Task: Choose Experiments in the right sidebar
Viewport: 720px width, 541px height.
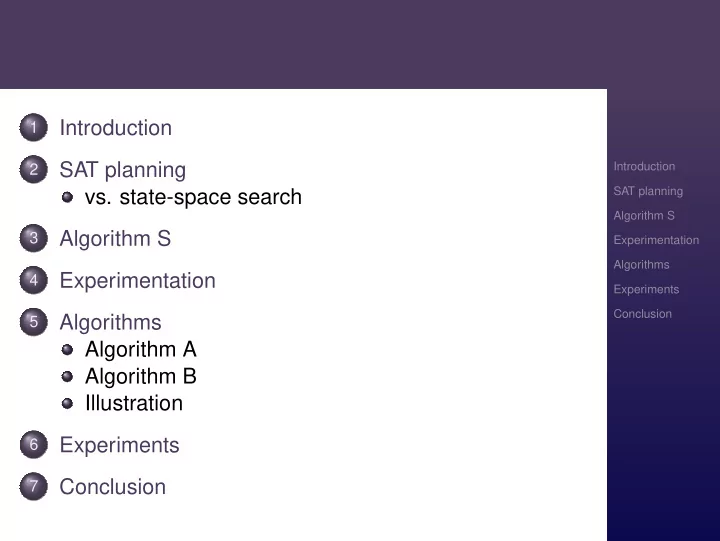Action: pos(646,289)
